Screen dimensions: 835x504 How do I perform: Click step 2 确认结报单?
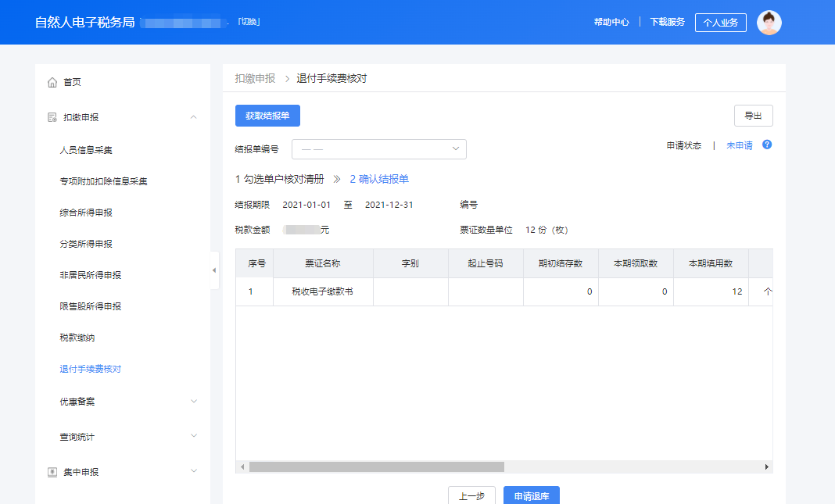(x=379, y=180)
